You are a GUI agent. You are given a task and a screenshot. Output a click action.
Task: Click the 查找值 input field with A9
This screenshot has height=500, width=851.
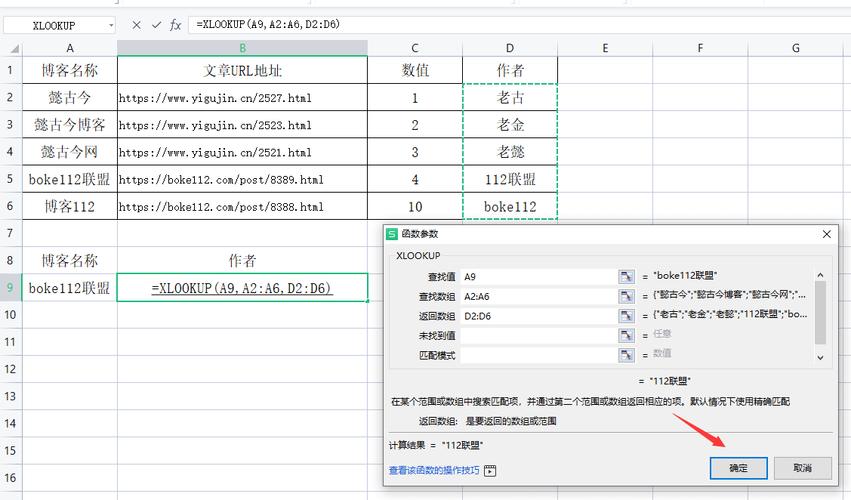click(538, 276)
